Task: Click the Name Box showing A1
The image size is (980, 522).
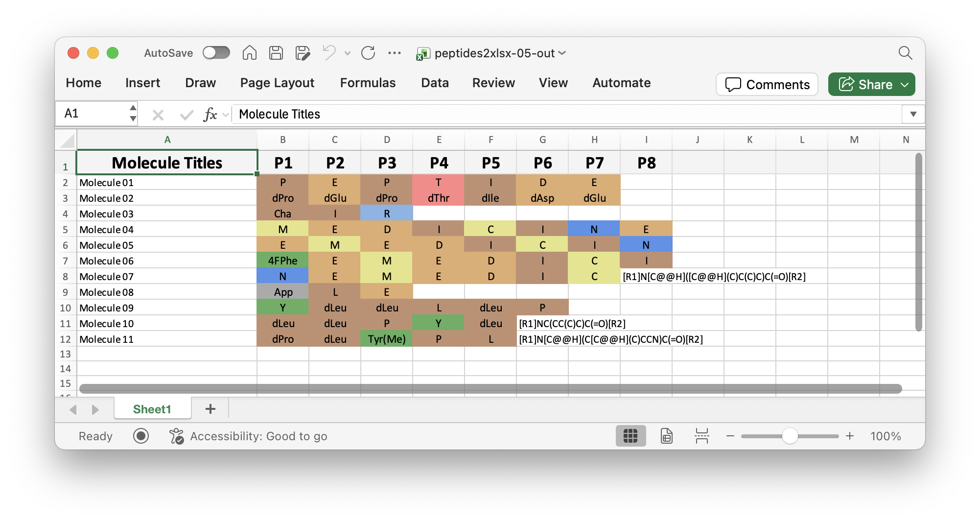Action: (92, 114)
